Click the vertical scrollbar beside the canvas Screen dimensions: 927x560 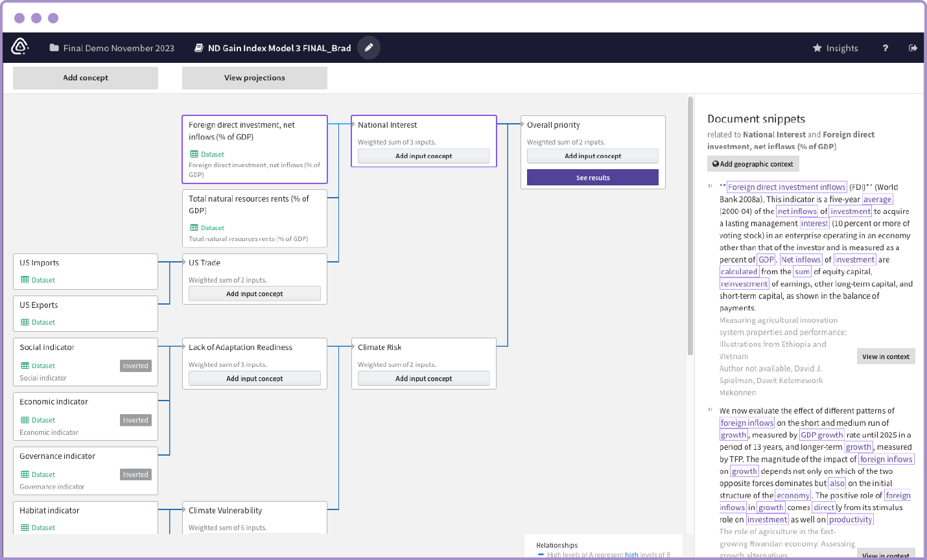tap(690, 226)
